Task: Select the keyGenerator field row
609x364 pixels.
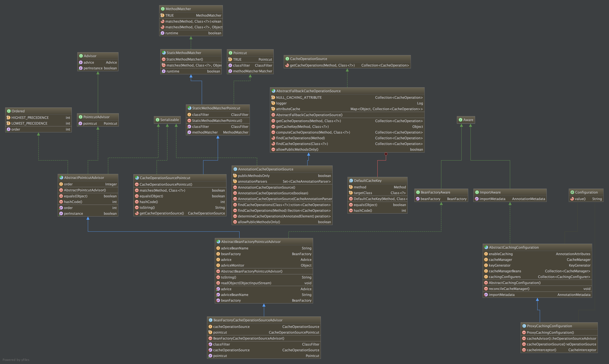Action: pos(537,265)
